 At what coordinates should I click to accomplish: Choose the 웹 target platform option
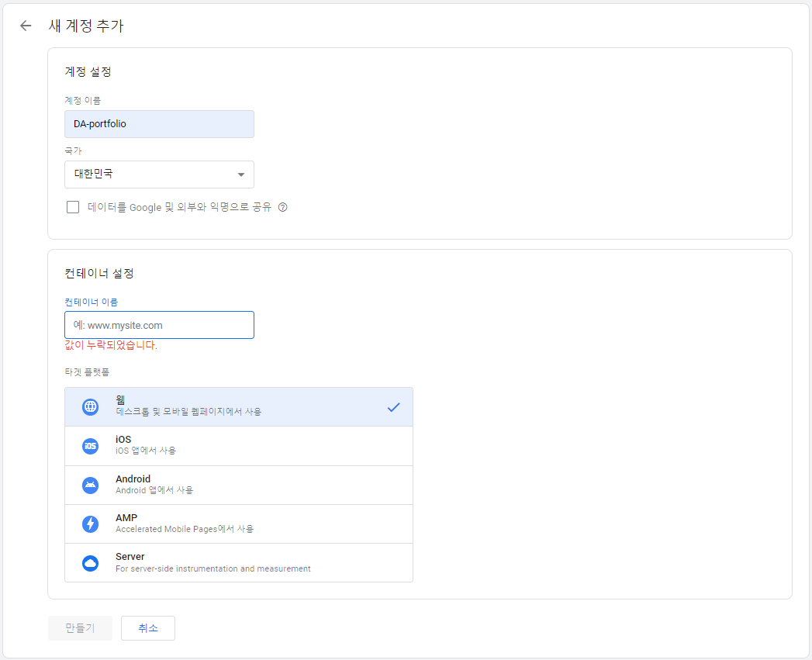pyautogui.click(x=239, y=406)
